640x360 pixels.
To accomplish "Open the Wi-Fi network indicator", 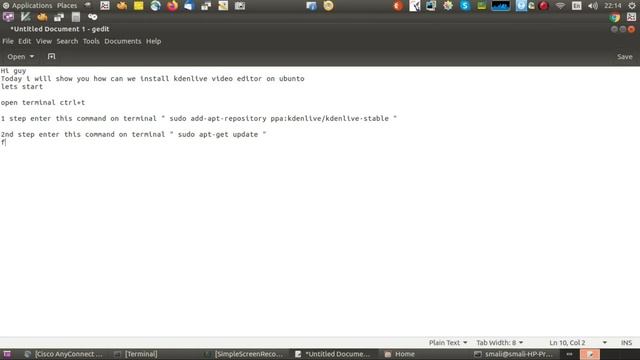I will coord(560,6).
